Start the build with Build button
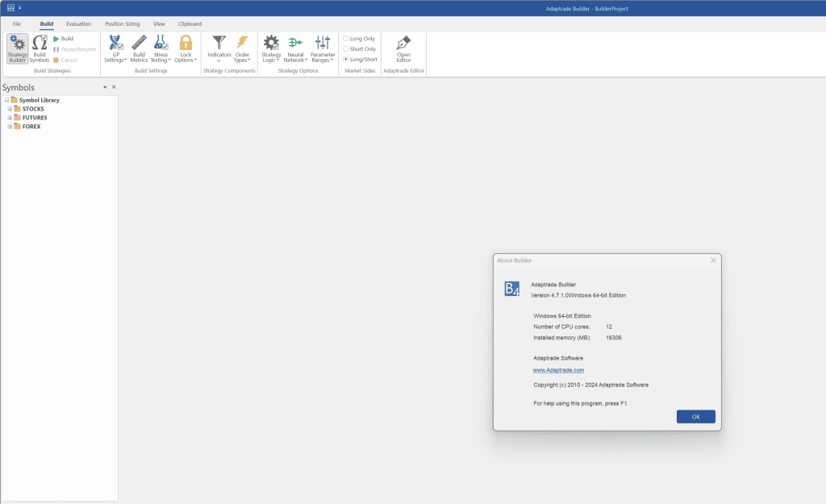This screenshot has width=826, height=504. (63, 39)
